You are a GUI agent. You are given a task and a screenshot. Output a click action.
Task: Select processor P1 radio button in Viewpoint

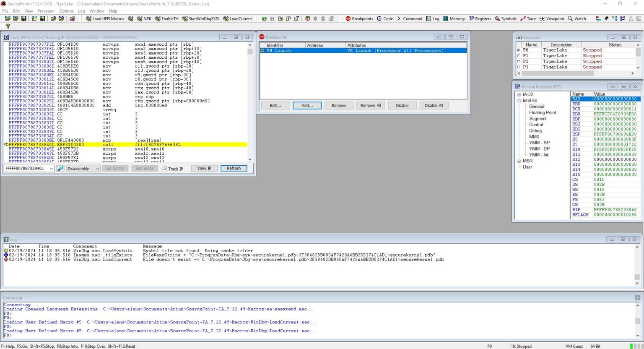(519, 56)
